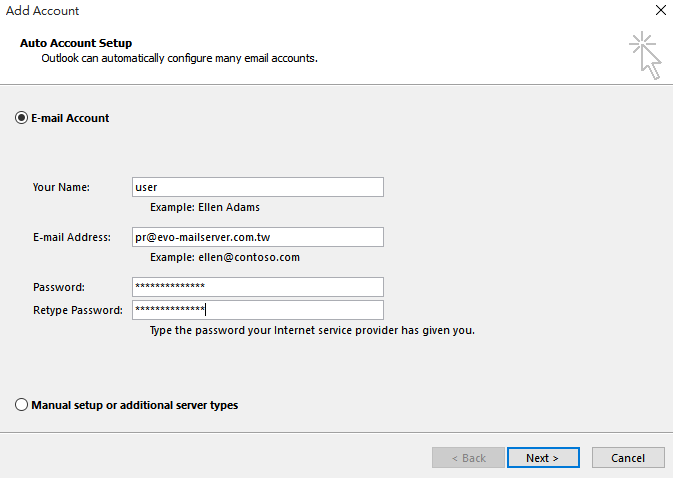Click the Your Name label
This screenshot has width=673, height=478.
point(61,187)
